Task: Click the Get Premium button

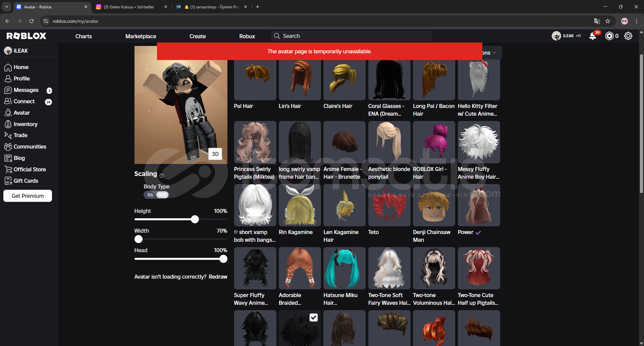Action: (x=28, y=196)
